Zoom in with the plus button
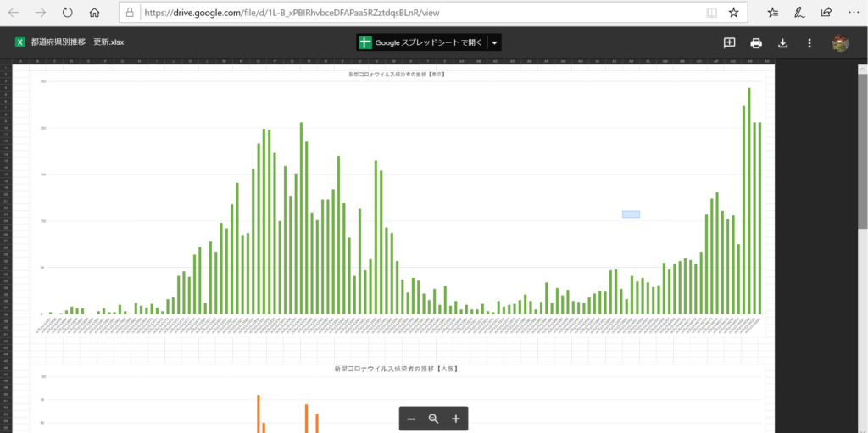 455,419
